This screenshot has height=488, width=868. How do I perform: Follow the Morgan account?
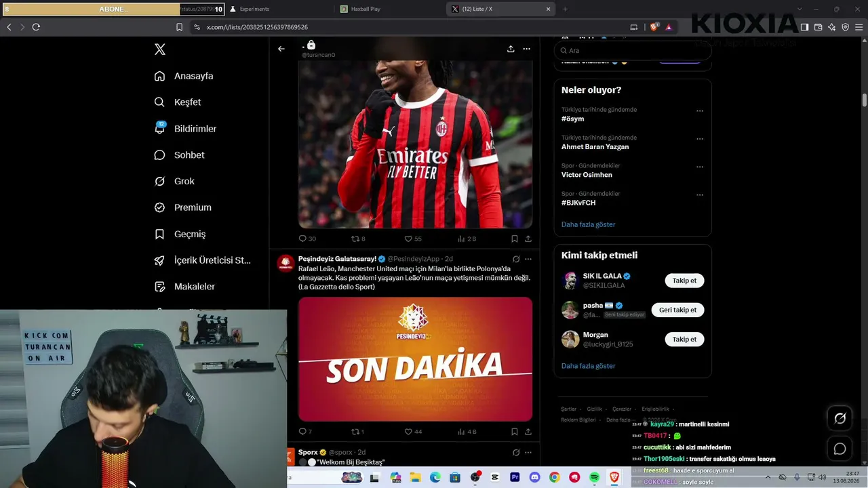(684, 339)
